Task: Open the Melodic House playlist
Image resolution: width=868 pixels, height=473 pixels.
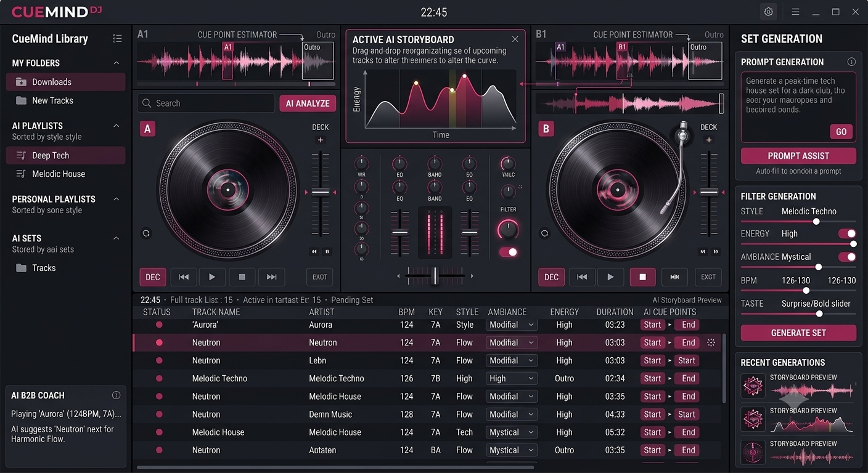Action: (65, 174)
